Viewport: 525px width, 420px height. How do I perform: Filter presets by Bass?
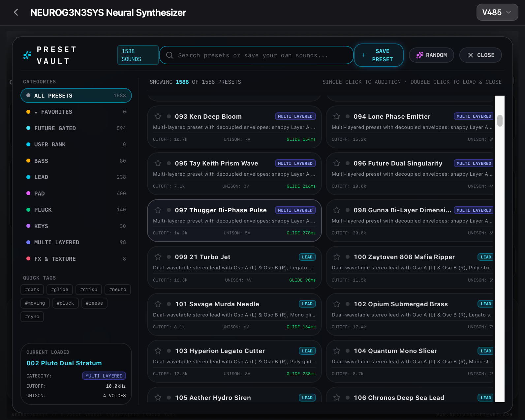[x=76, y=161]
